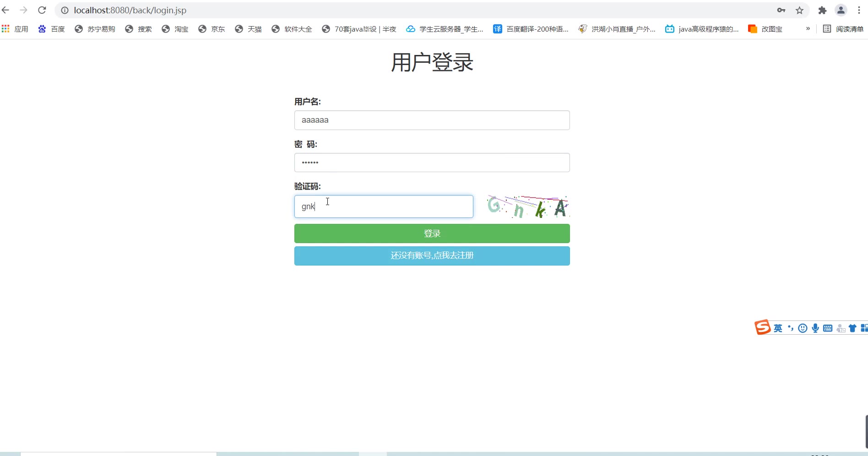This screenshot has width=868, height=456.
Task: Open the 阅读清单 reading list
Action: click(843, 29)
